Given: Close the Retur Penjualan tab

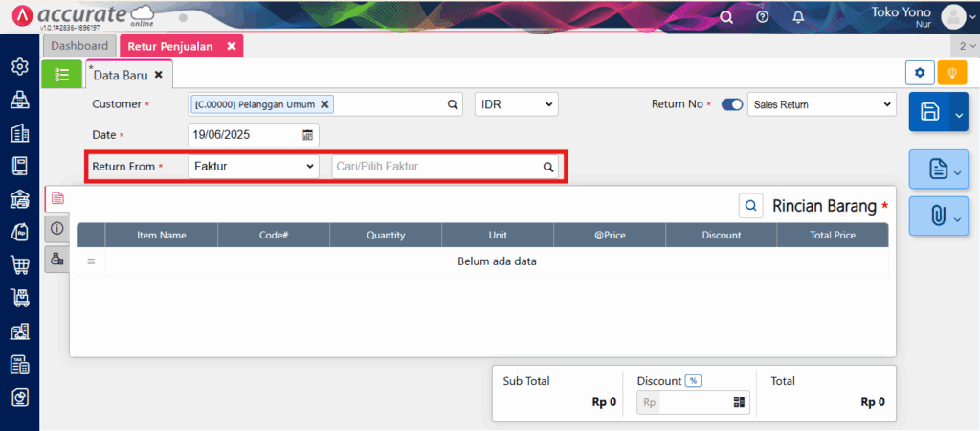Looking at the screenshot, I should pyautogui.click(x=232, y=45).
